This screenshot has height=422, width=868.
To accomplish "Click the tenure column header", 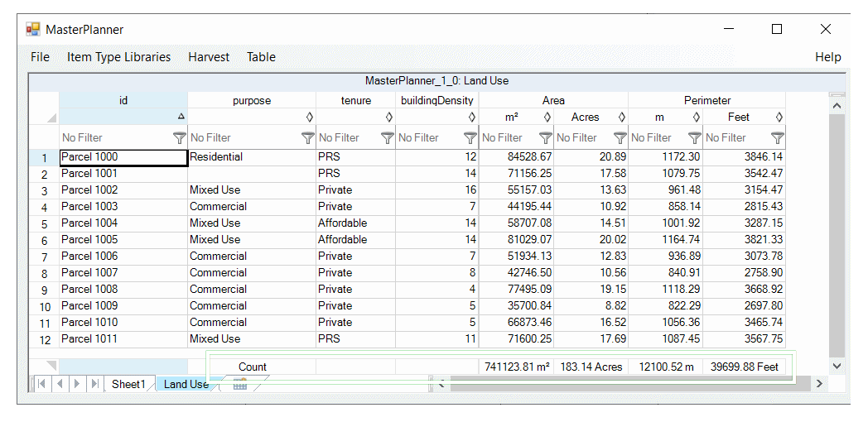I will pyautogui.click(x=356, y=100).
